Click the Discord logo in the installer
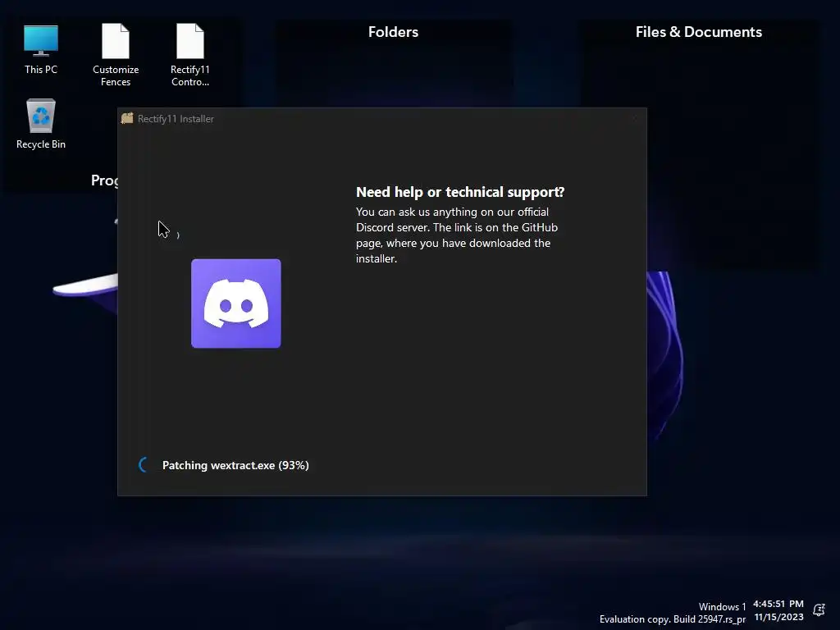840x630 pixels. (235, 304)
